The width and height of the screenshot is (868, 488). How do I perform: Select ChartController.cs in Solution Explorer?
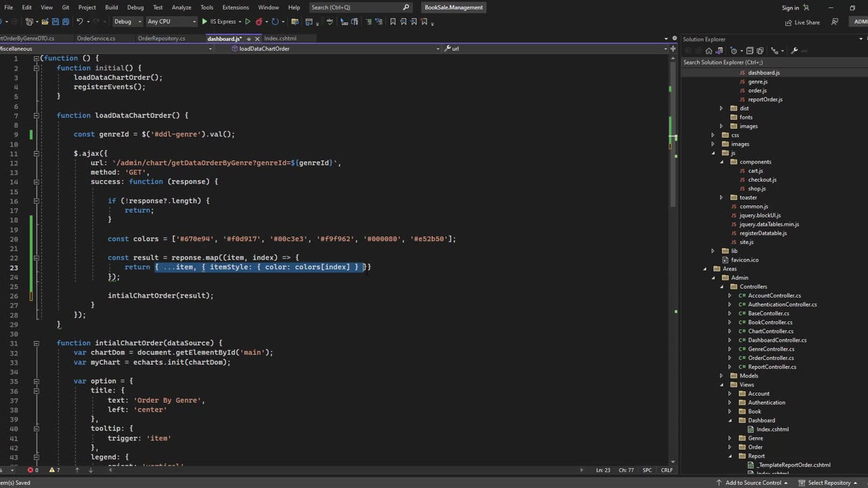click(770, 331)
